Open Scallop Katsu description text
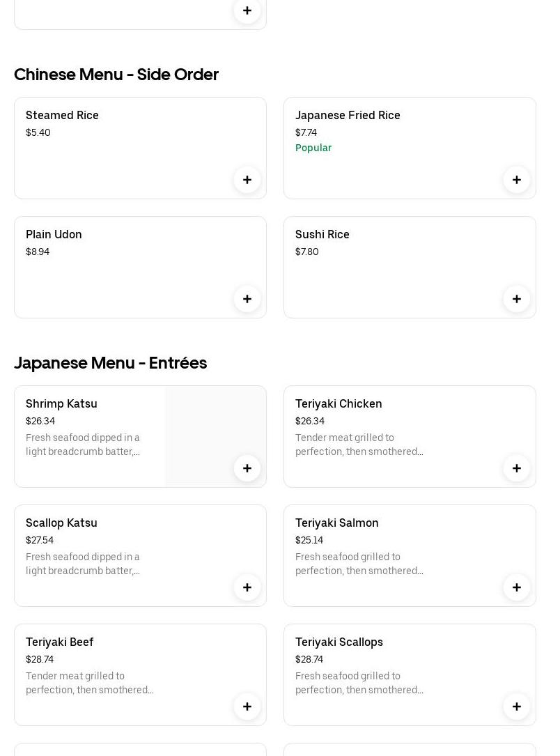The height and width of the screenshot is (756, 560). click(83, 564)
